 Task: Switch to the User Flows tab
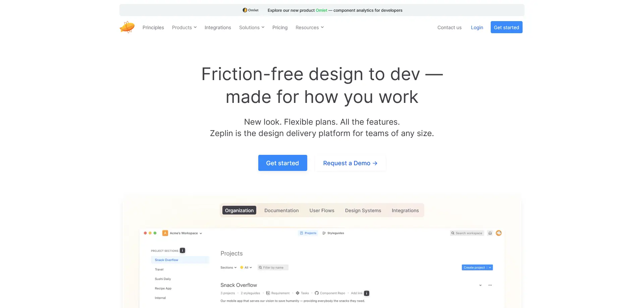pyautogui.click(x=322, y=210)
